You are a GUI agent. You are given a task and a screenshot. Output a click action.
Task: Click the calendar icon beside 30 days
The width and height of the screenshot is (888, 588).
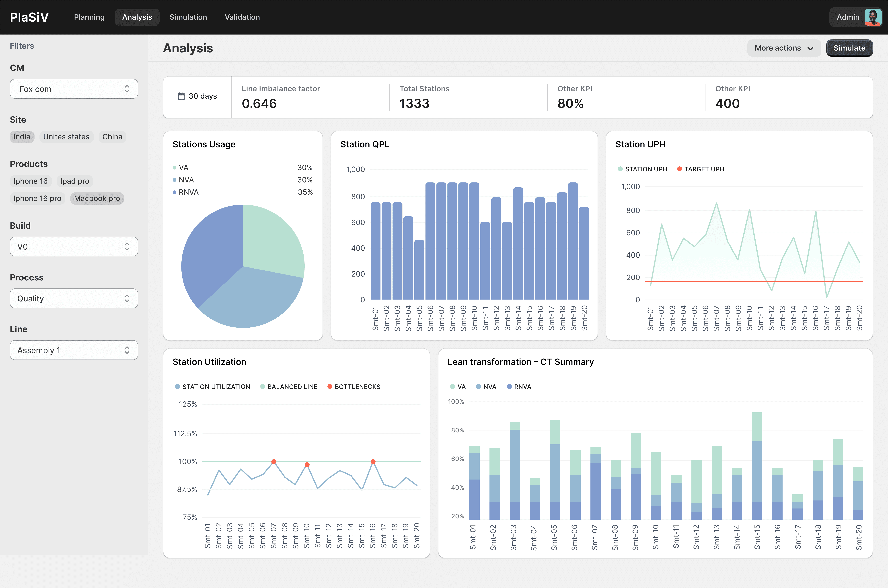(181, 96)
